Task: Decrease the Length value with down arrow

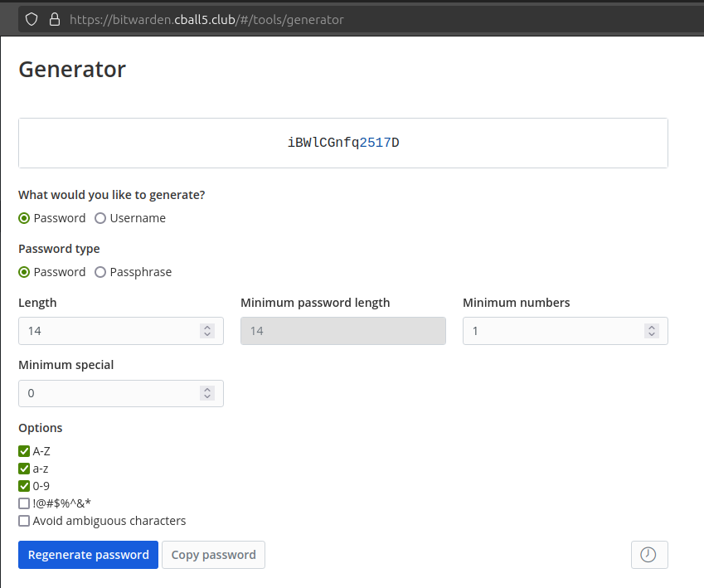Action: (207, 334)
